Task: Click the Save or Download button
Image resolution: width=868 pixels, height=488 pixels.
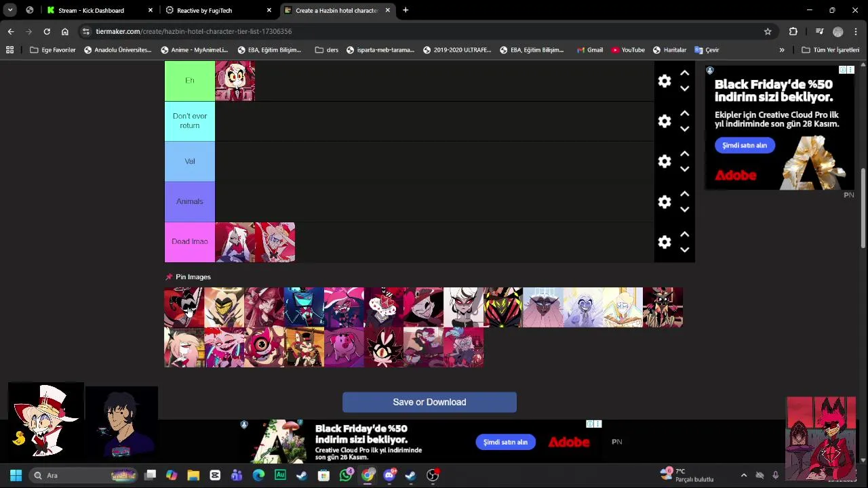Action: pos(429,402)
